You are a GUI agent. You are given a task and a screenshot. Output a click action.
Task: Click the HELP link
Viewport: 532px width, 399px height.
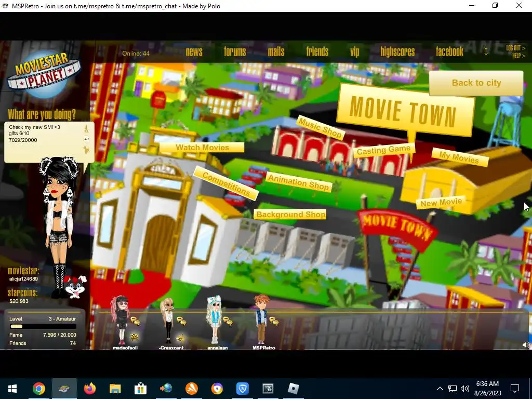click(519, 56)
